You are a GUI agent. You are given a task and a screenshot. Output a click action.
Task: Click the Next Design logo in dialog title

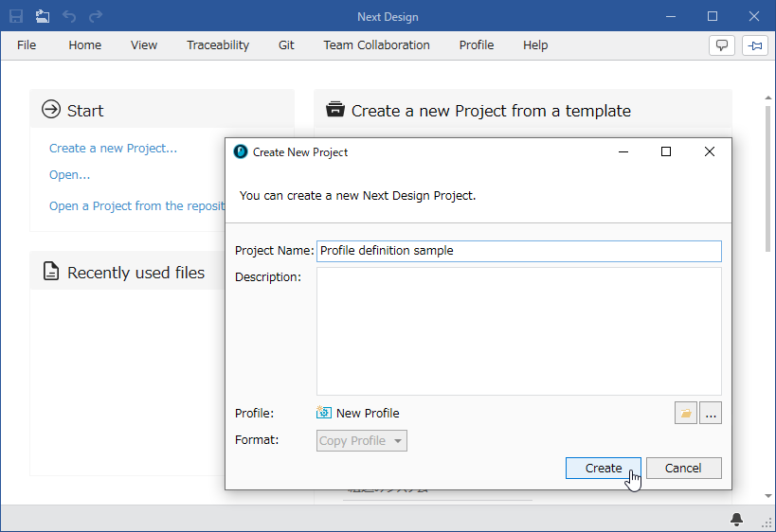tap(241, 151)
